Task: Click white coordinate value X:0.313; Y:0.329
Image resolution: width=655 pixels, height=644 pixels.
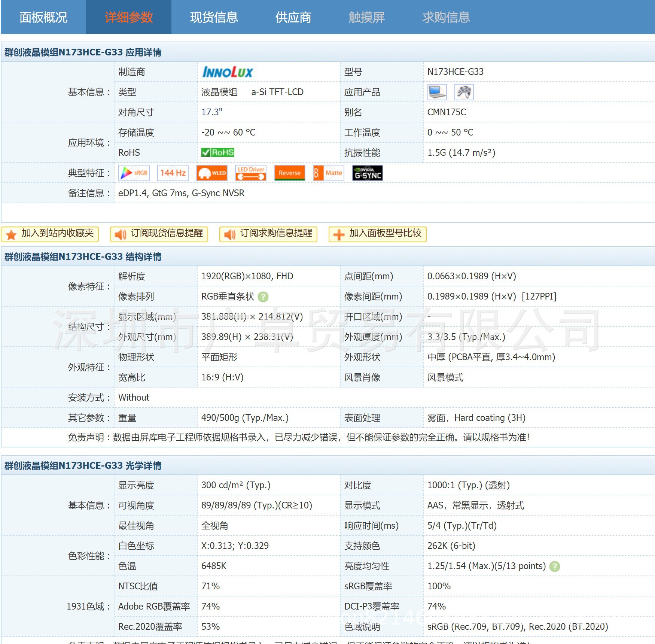Action: [235, 546]
